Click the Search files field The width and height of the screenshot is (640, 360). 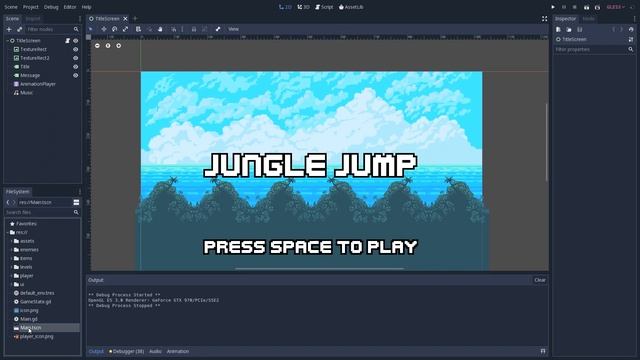click(x=42, y=213)
